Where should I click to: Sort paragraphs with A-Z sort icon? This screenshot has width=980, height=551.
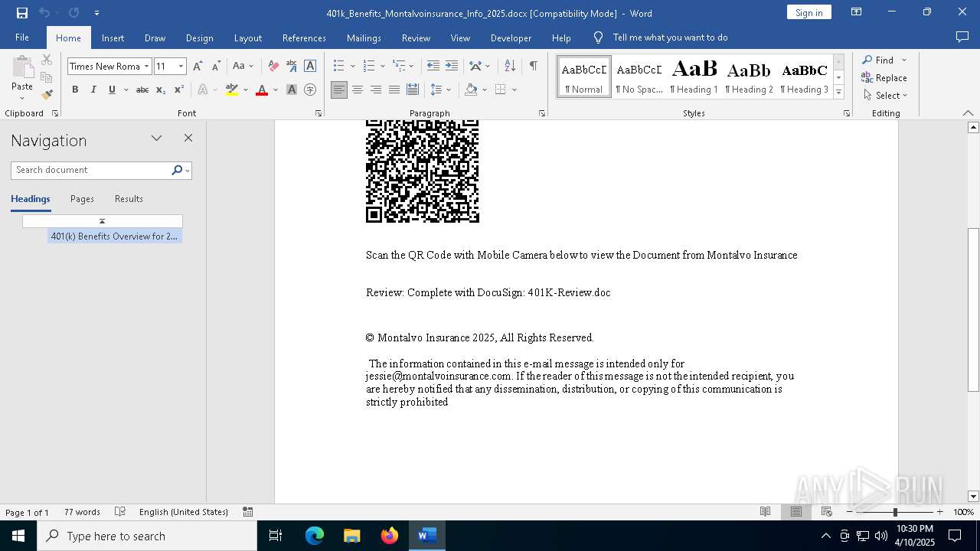pos(510,66)
